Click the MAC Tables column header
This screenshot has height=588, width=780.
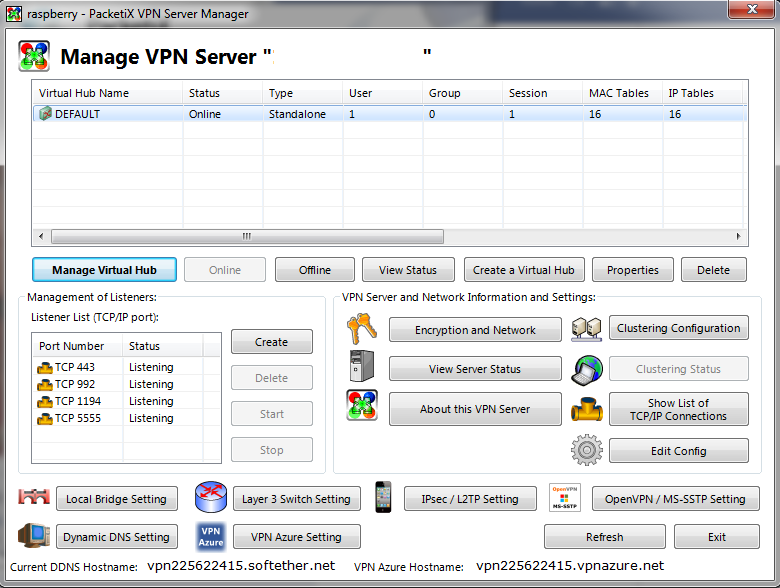pyautogui.click(x=622, y=93)
